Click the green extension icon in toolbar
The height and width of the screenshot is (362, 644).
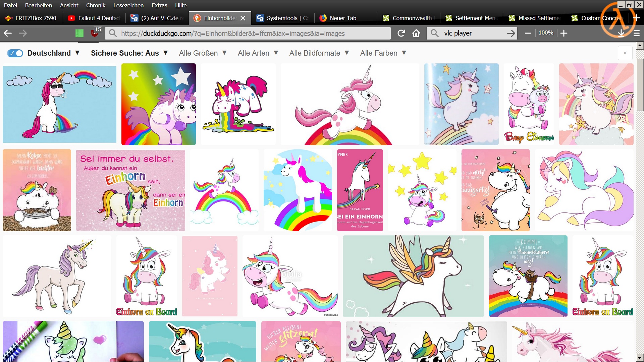pyautogui.click(x=79, y=33)
